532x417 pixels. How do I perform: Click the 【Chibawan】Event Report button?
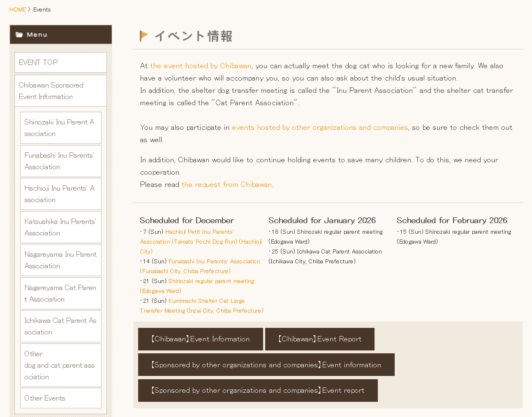click(x=319, y=339)
